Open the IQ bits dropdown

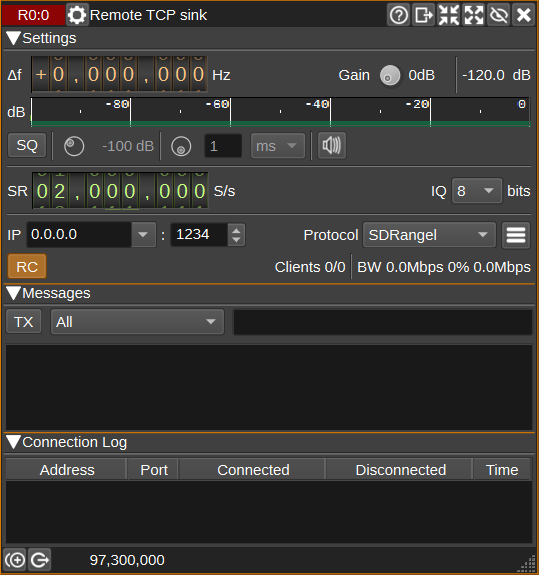coord(477,191)
